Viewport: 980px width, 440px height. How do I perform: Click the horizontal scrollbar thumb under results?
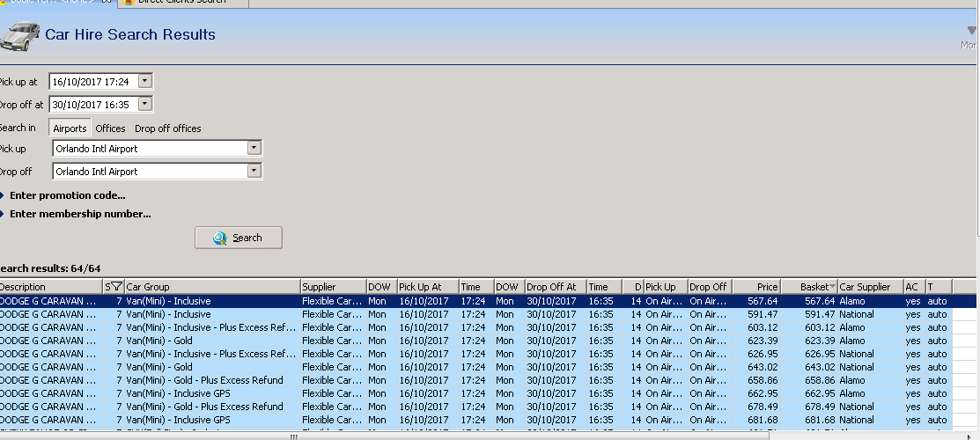click(385, 436)
